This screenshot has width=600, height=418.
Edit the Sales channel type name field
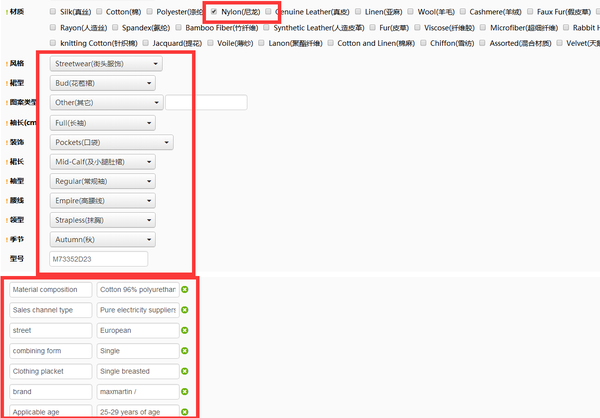(x=51, y=310)
